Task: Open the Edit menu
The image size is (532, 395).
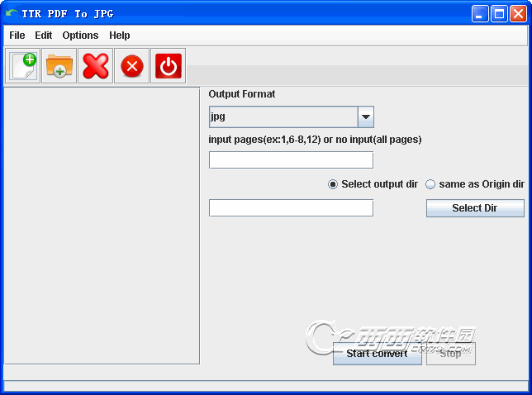Action: [44, 36]
